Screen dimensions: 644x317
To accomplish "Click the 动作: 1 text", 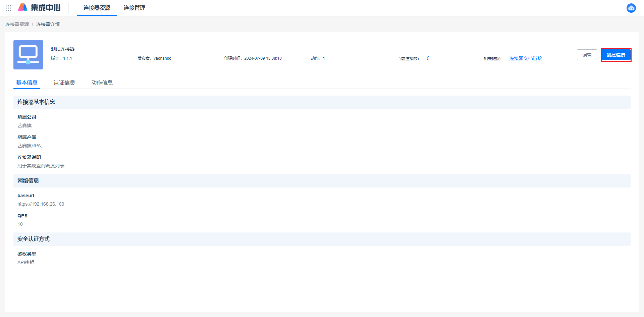I will pos(318,58).
